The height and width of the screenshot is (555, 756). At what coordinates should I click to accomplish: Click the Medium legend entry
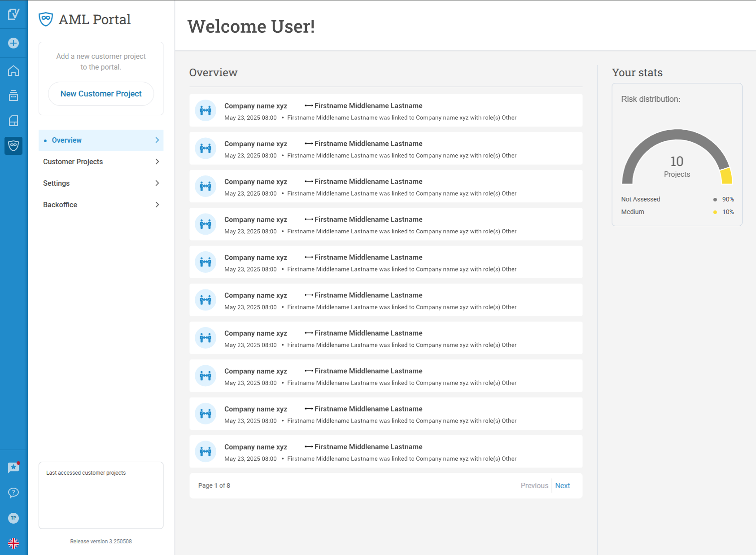[x=677, y=212]
